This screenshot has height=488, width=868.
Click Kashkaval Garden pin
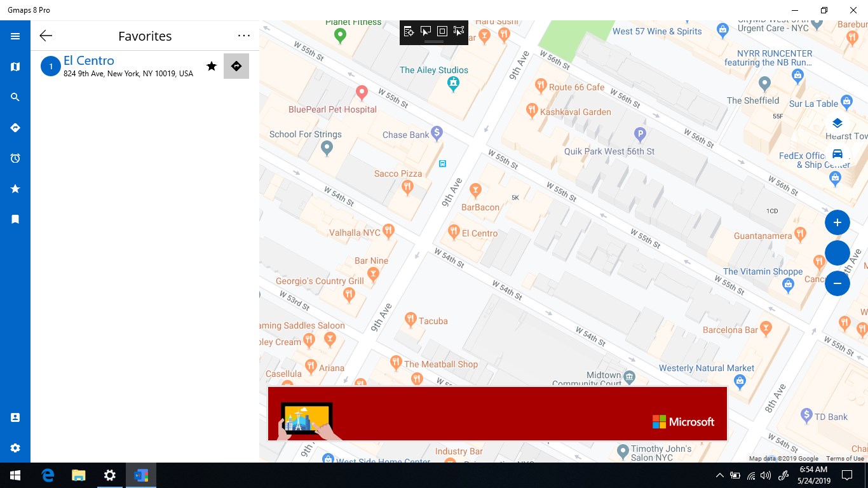click(x=532, y=111)
